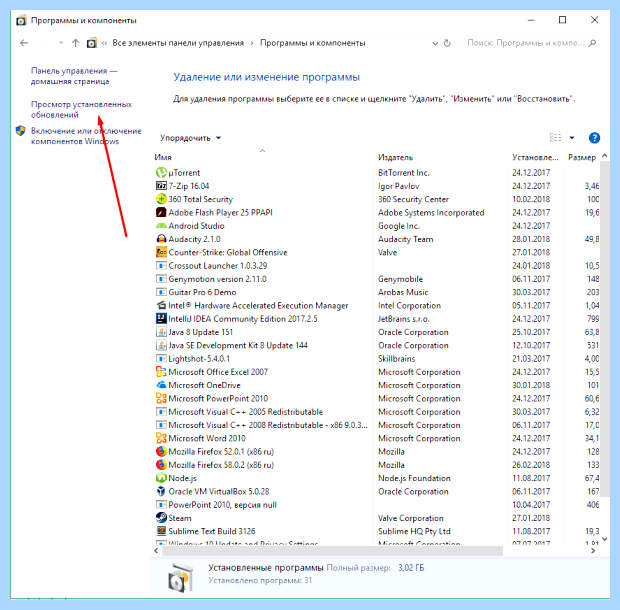Click the Intel Hardware Accelerated Execution Manager icon
The image size is (620, 610).
[161, 306]
